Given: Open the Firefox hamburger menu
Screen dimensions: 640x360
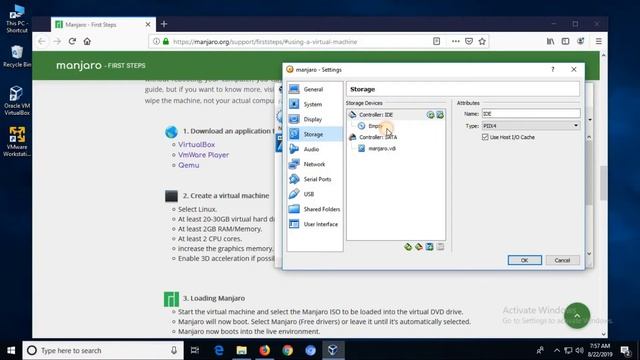Looking at the screenshot, I should click(x=598, y=41).
